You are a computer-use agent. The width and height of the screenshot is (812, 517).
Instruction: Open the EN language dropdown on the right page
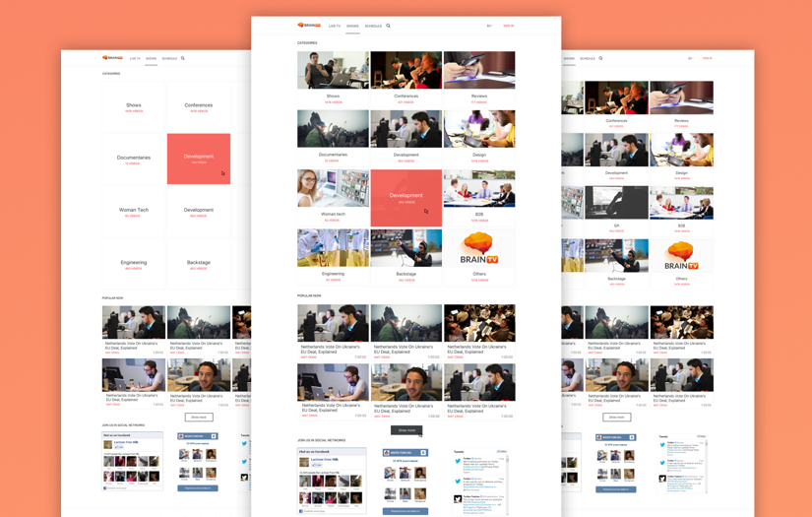click(690, 58)
